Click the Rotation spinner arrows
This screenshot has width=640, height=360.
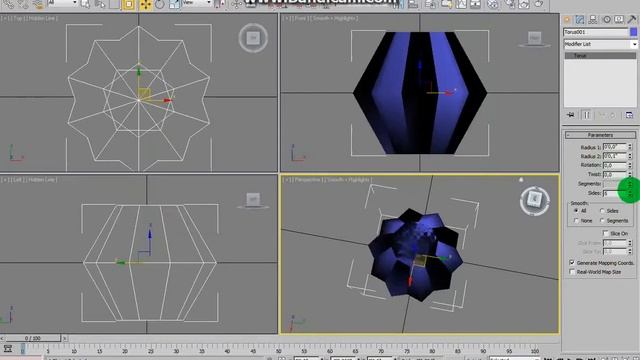630,165
